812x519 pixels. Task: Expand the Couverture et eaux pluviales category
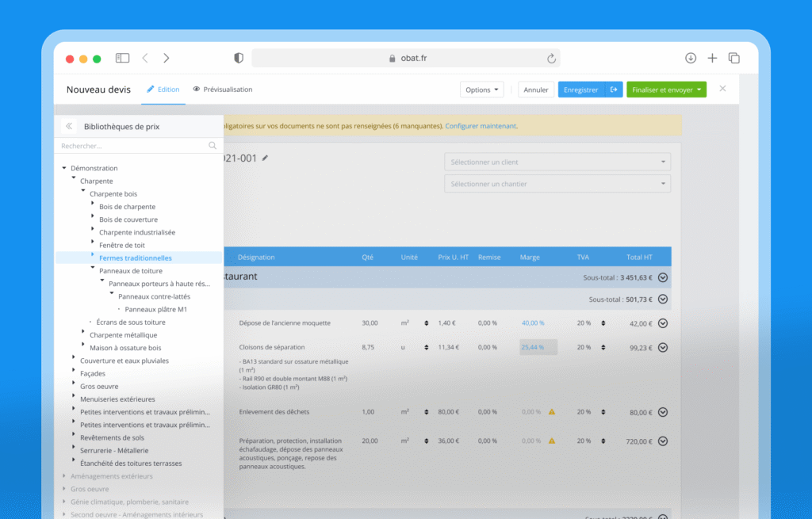tap(74, 361)
